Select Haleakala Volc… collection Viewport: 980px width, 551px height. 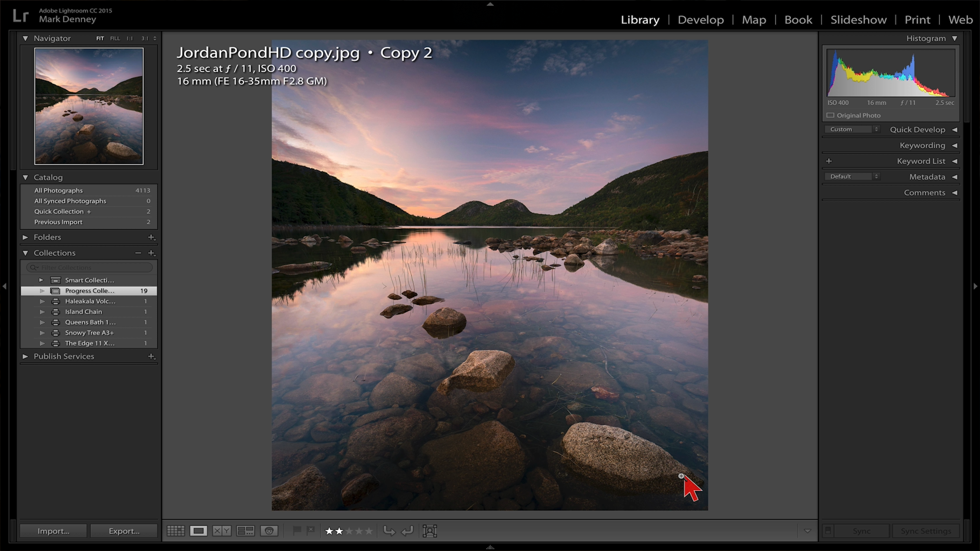pyautogui.click(x=89, y=301)
